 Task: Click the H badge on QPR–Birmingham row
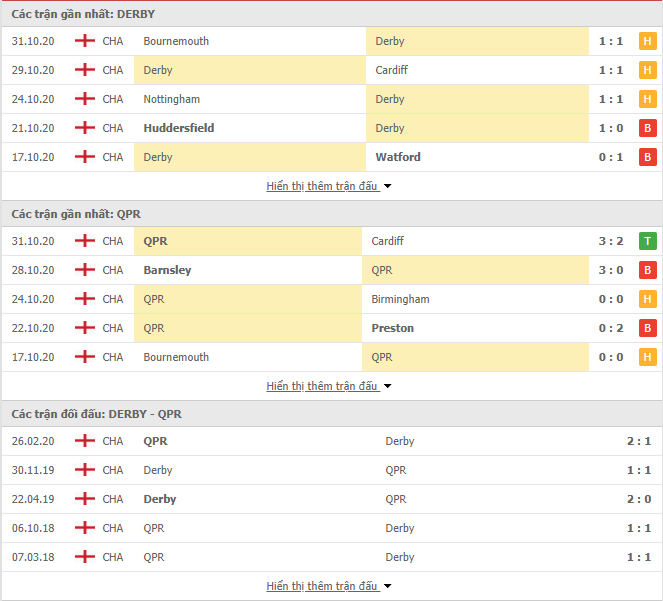click(x=647, y=299)
